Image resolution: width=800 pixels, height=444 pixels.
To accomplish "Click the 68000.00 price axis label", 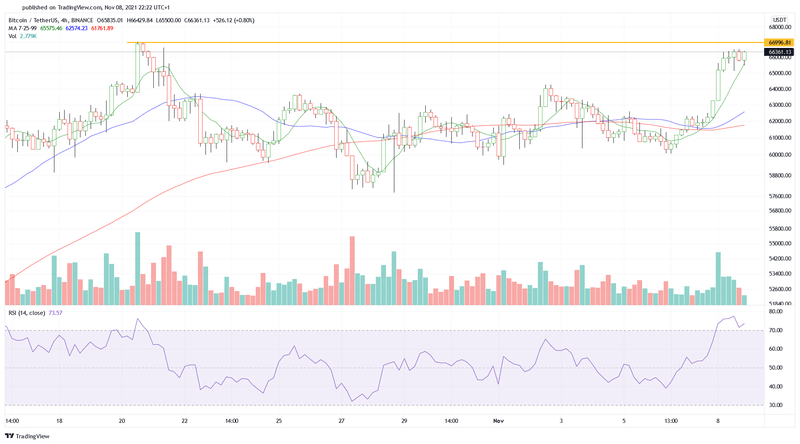I will [780, 27].
